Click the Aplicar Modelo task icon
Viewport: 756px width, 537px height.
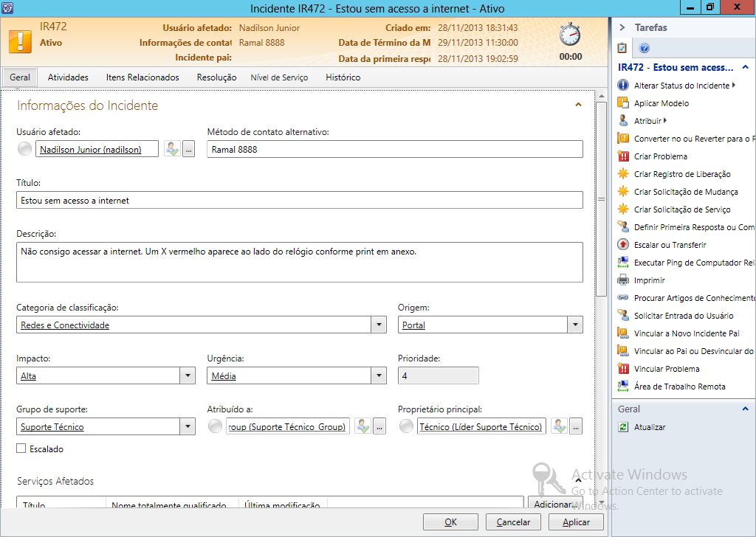pyautogui.click(x=623, y=103)
